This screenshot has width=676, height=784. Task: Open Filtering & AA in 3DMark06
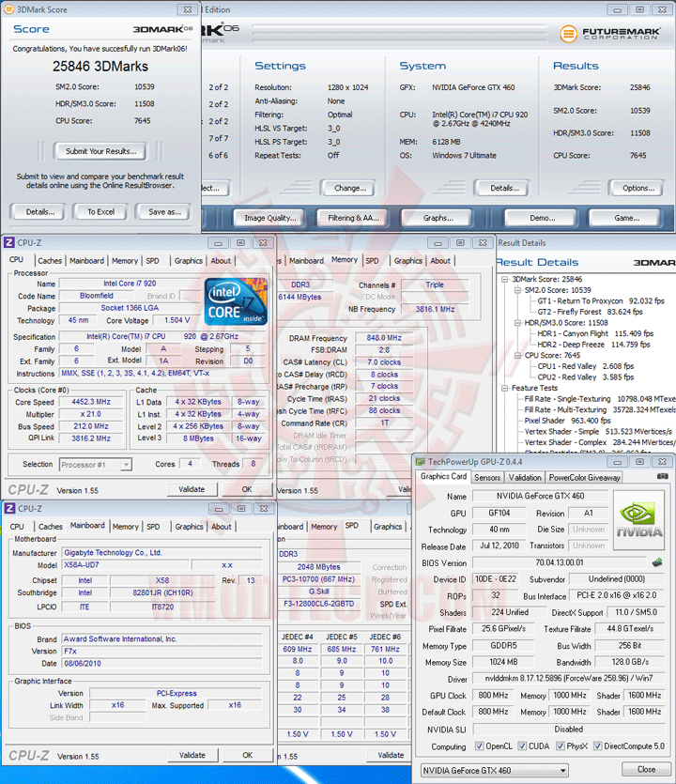pyautogui.click(x=353, y=218)
